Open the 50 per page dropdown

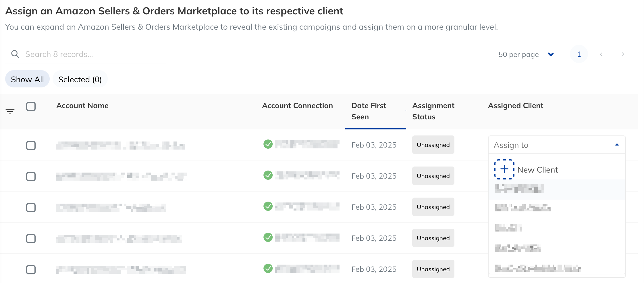526,54
